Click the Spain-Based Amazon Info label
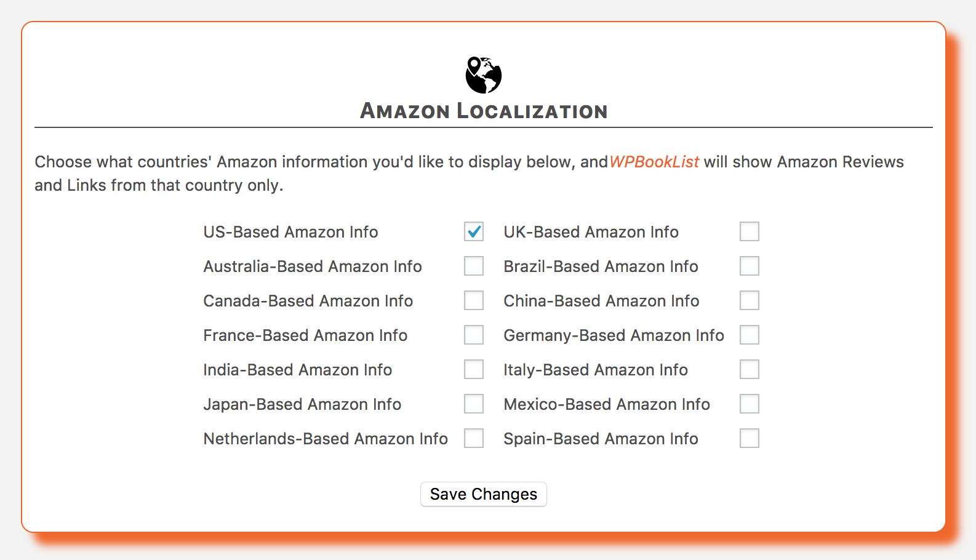Viewport: 976px width, 560px height. 601,439
